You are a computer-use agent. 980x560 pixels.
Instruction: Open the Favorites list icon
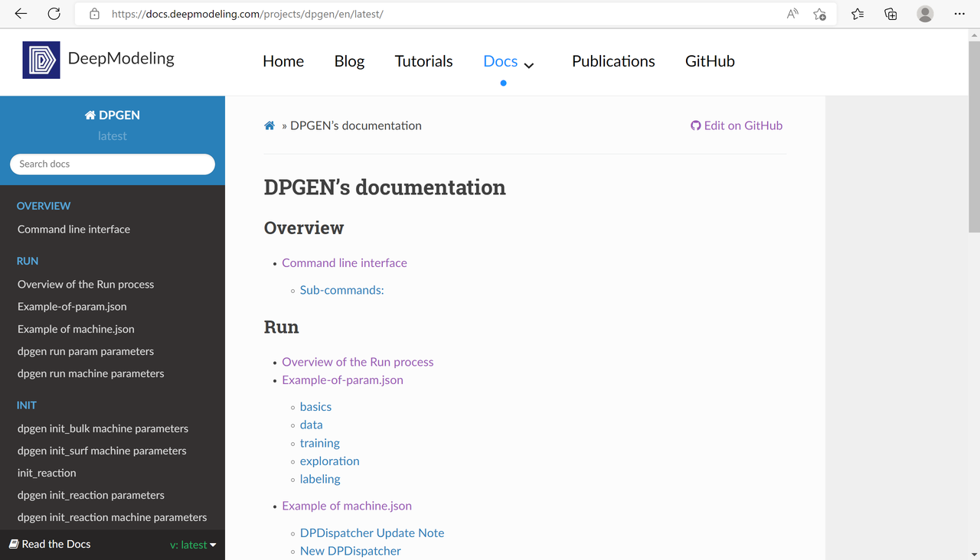point(857,14)
